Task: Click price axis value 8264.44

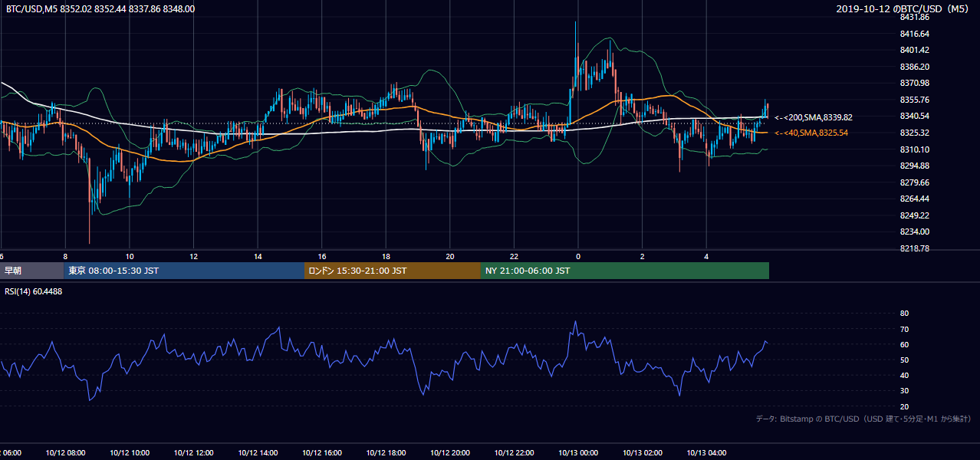Action: [915, 199]
